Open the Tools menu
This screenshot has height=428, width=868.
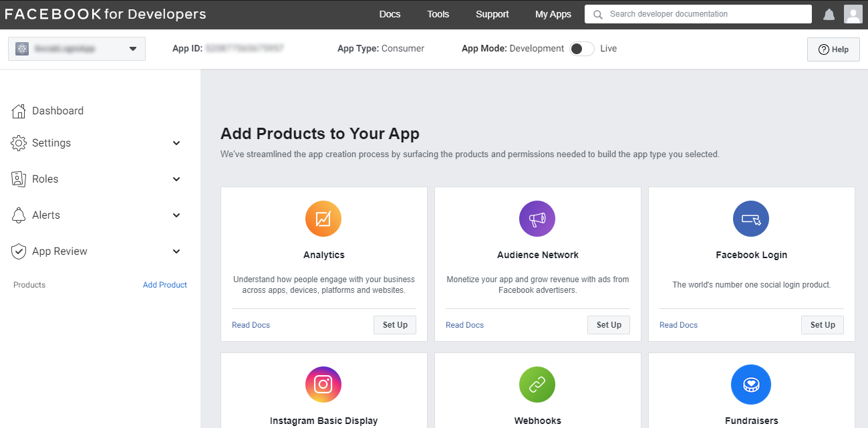[x=438, y=14]
